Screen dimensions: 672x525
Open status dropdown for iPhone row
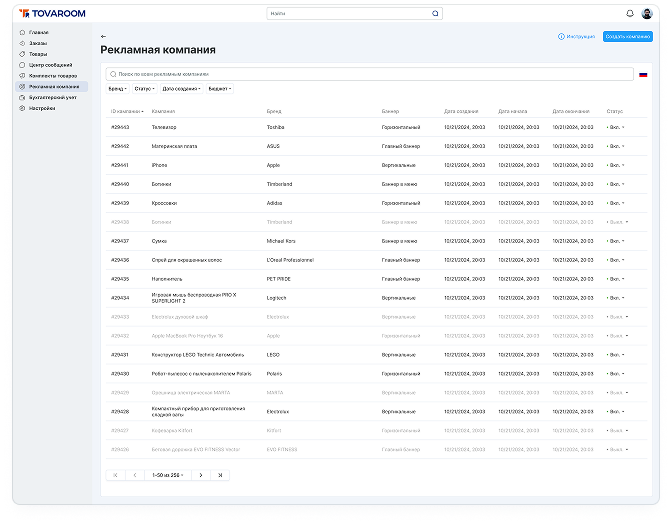click(616, 165)
